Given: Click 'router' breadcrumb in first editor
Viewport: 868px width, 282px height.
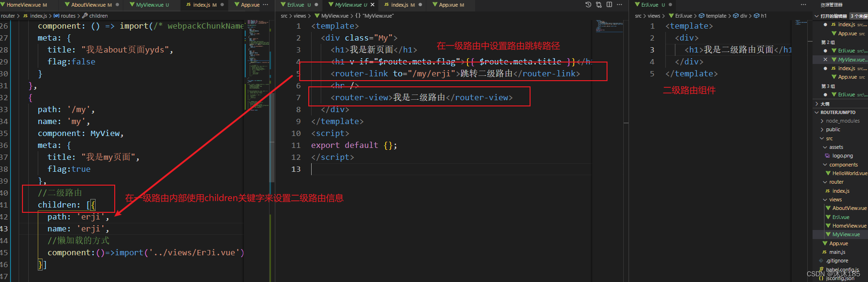Looking at the screenshot, I should [x=8, y=16].
